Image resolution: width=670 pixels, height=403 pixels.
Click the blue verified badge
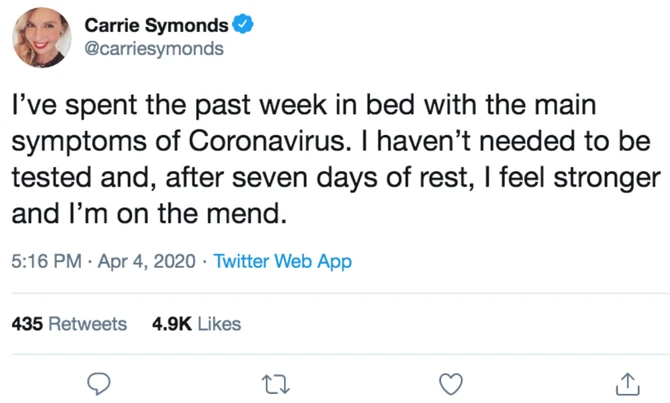coord(242,26)
